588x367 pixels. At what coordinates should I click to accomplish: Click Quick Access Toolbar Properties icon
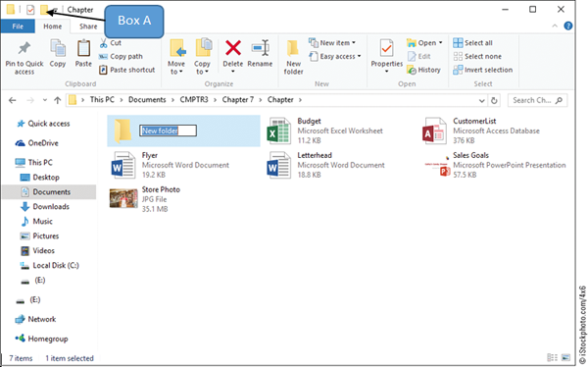coord(30,10)
